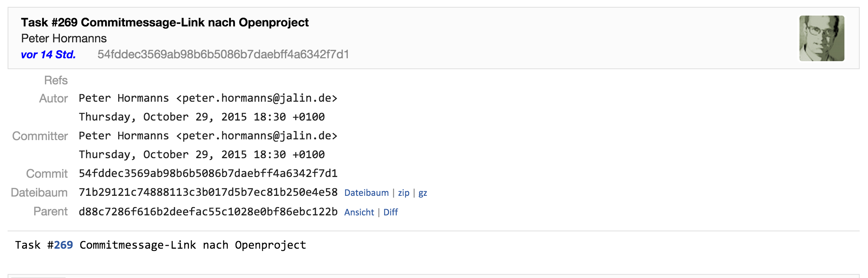Click the Parent commit hash value
Image resolution: width=868 pixels, height=278 pixels.
click(x=208, y=211)
